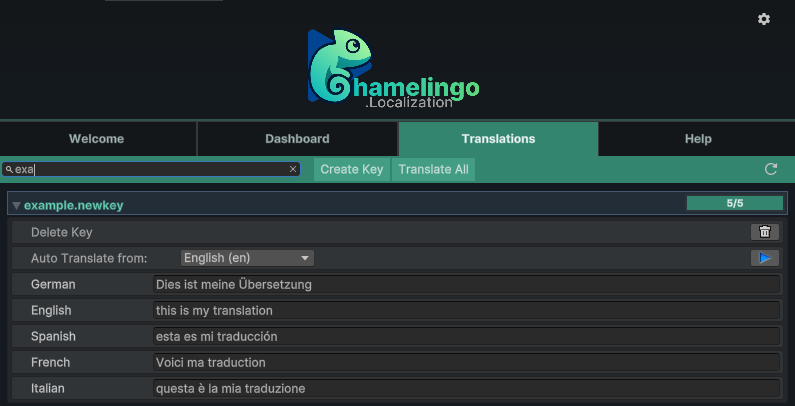Click the trash icon to delete key
This screenshot has width=795, height=406.
764,232
